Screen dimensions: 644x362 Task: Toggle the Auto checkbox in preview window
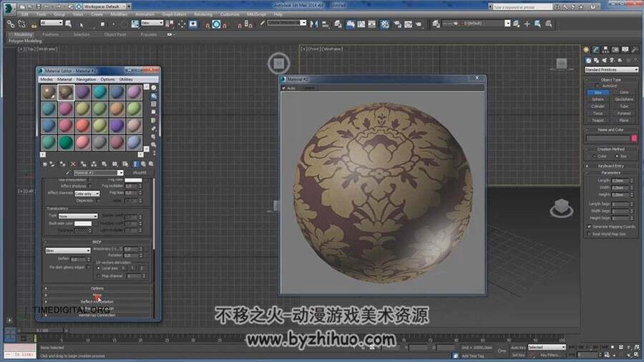point(284,88)
